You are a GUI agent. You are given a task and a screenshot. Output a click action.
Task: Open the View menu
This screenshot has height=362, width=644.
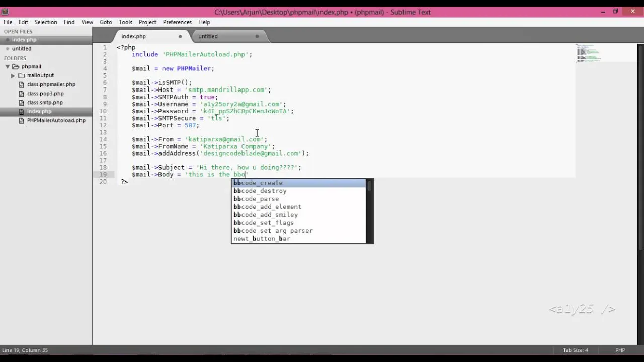coord(88,22)
